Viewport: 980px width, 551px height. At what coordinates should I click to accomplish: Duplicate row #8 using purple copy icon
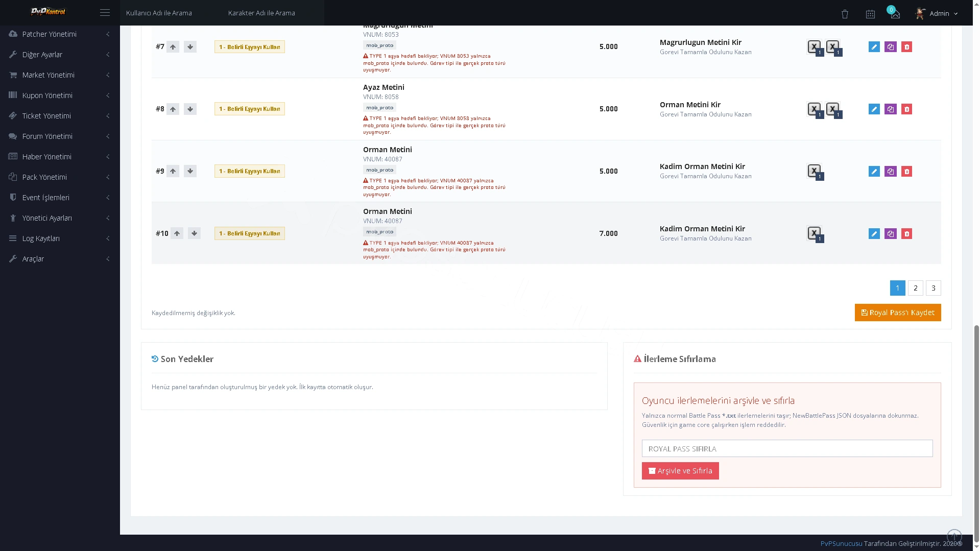tap(890, 109)
